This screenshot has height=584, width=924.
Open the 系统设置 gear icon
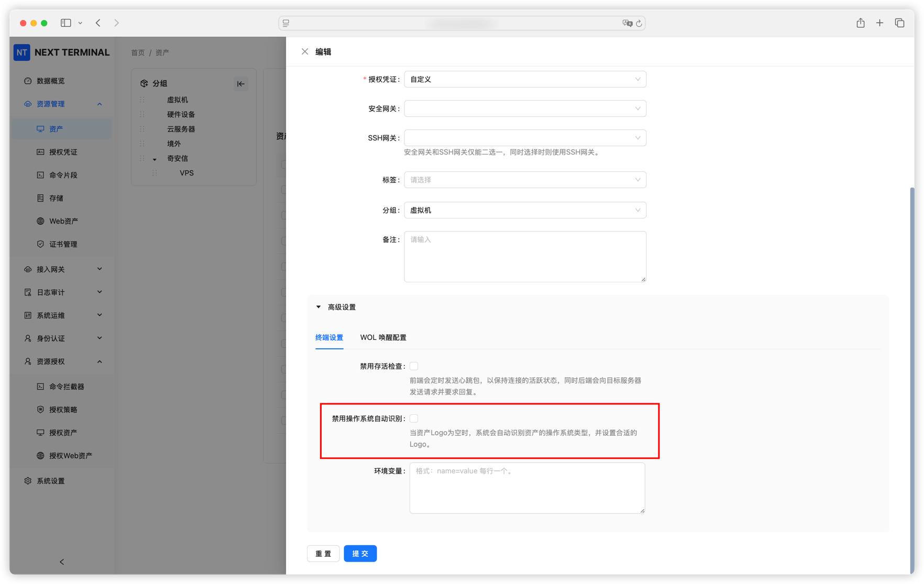coord(28,481)
